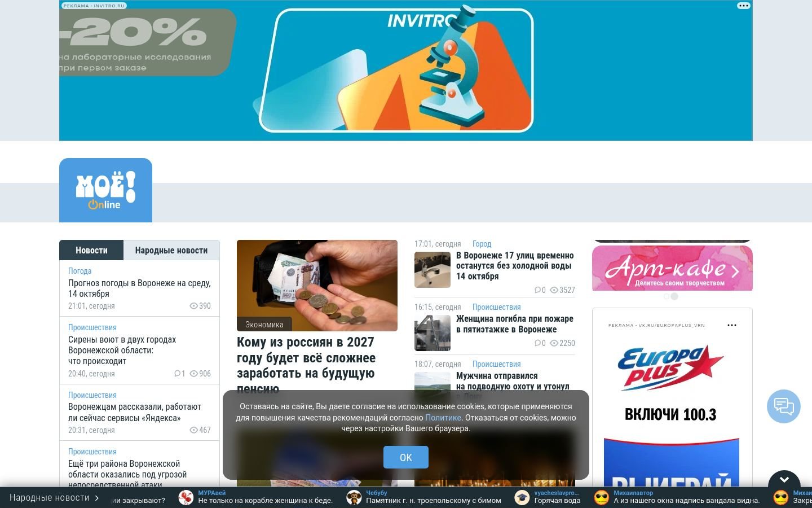This screenshot has height=508, width=812.
Task: Open pension 2027 headline article
Action: 306,365
